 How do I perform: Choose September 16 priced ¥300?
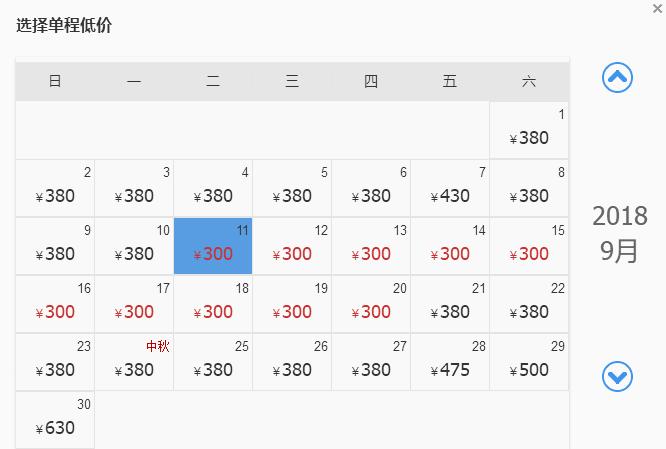tap(55, 304)
